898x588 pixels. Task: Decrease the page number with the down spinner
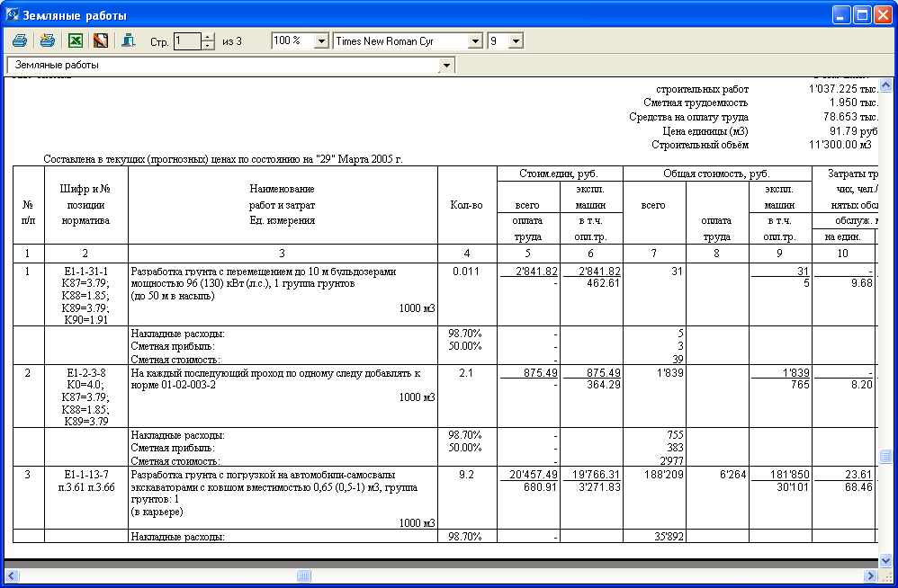click(209, 45)
